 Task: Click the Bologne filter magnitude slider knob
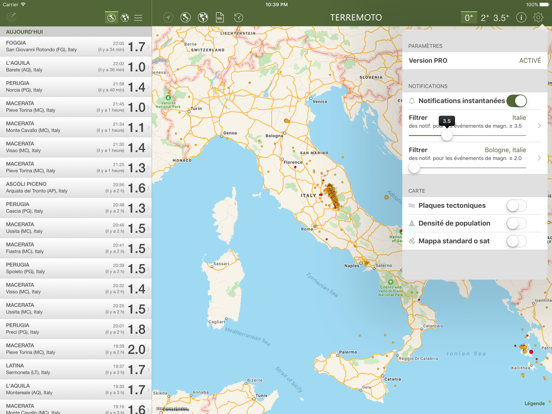(414, 168)
